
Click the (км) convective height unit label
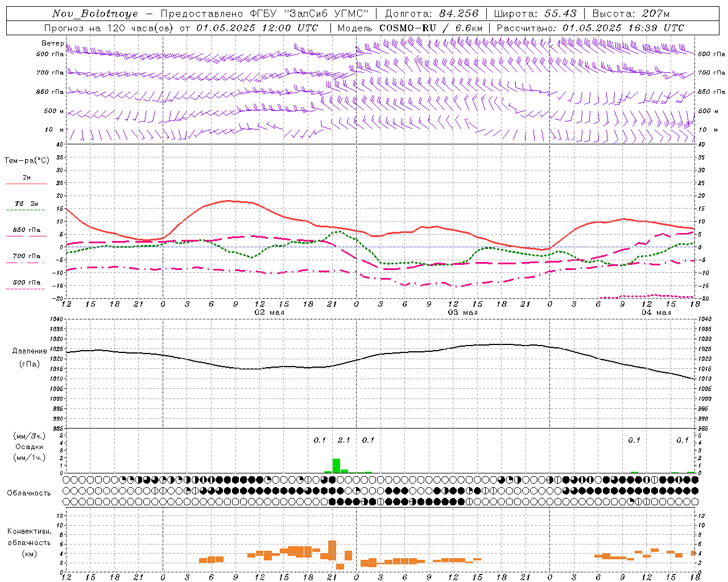click(x=30, y=554)
